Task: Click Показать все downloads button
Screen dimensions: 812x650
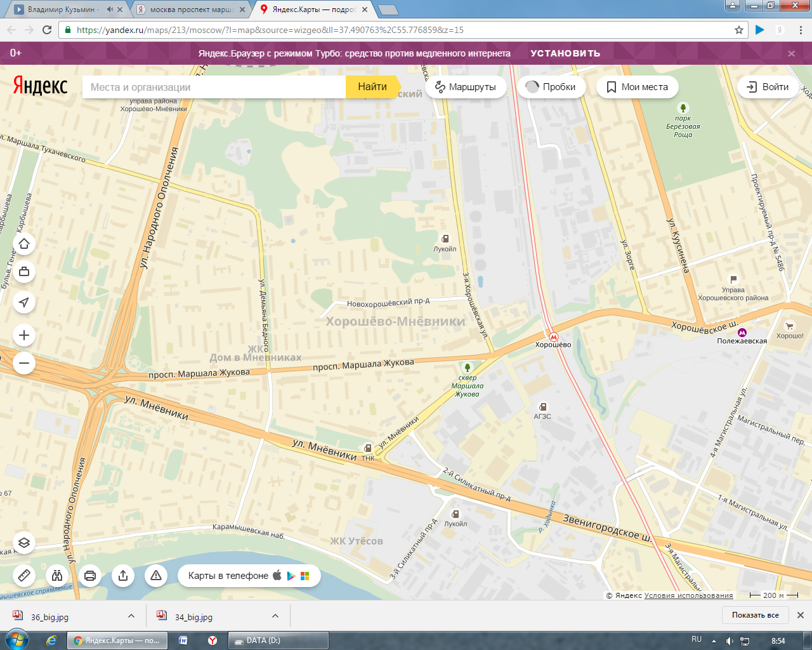Action: (756, 615)
